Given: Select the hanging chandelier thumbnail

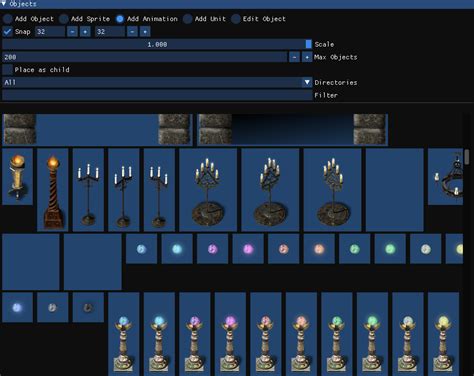Looking at the screenshot, I should (x=446, y=176).
